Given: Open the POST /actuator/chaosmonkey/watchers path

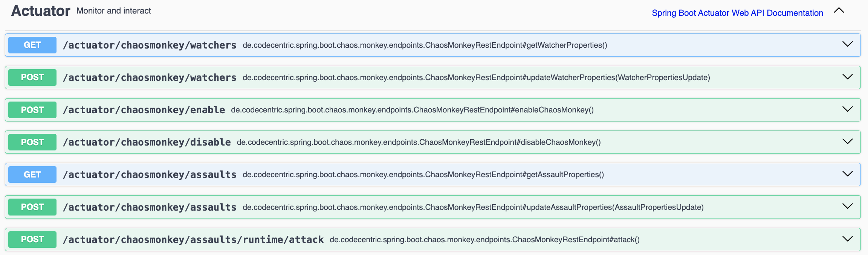Looking at the screenshot, I should click(x=150, y=77).
